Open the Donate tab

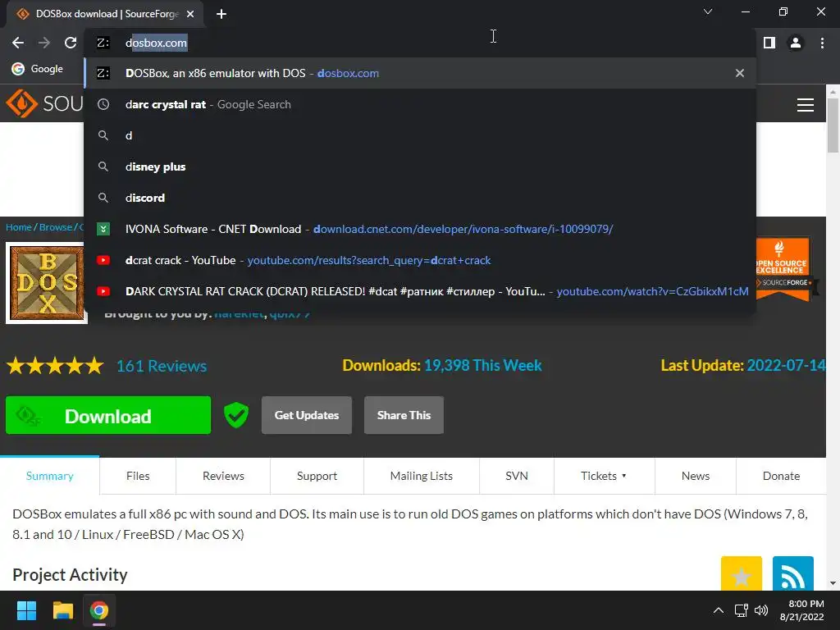click(781, 476)
